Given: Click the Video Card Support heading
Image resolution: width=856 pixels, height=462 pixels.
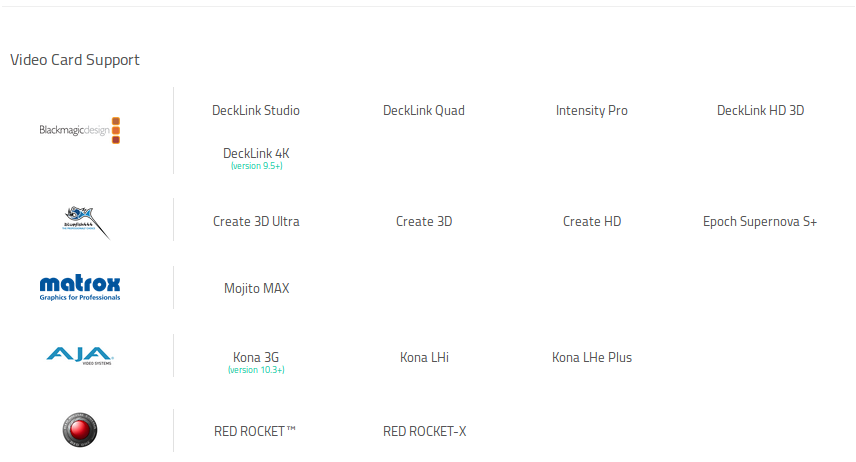Looking at the screenshot, I should [75, 60].
